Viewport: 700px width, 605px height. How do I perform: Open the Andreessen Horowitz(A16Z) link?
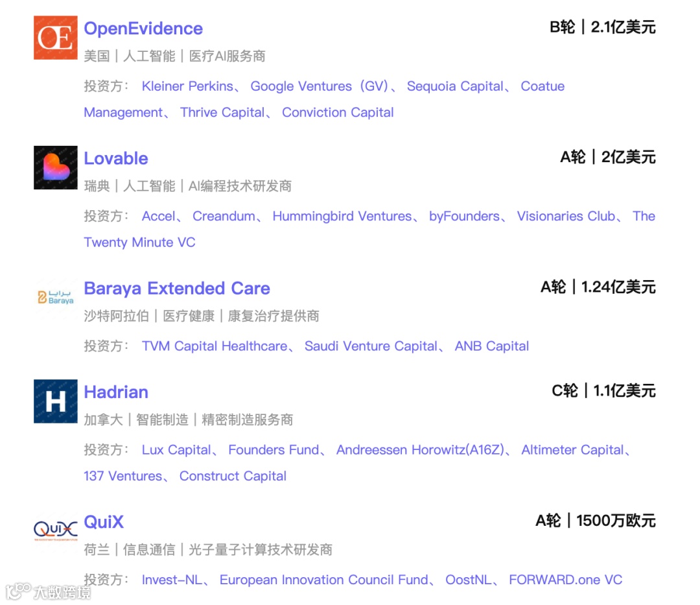click(421, 449)
